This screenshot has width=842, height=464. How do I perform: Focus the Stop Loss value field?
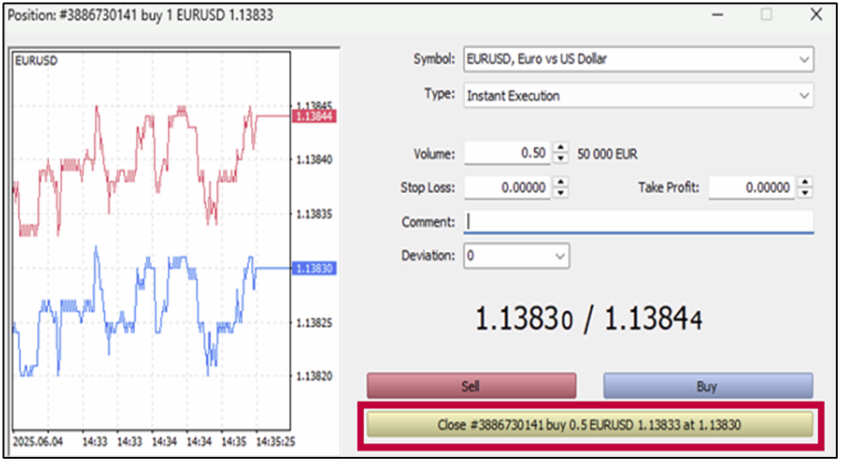[507, 187]
